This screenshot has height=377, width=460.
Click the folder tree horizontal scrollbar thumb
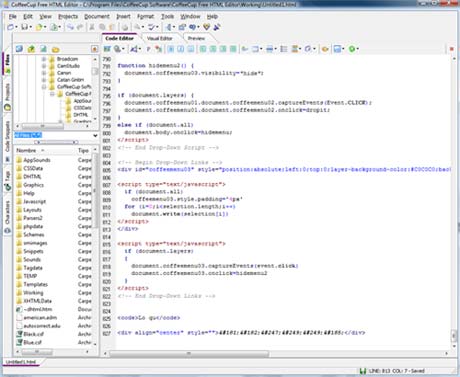(42, 126)
